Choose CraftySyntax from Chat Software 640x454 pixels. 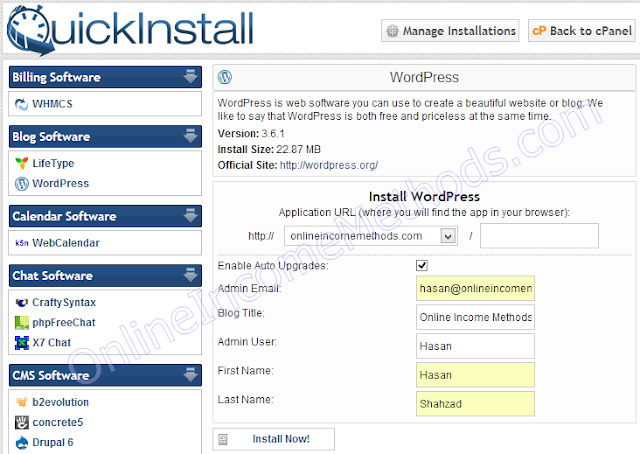pyautogui.click(x=64, y=303)
